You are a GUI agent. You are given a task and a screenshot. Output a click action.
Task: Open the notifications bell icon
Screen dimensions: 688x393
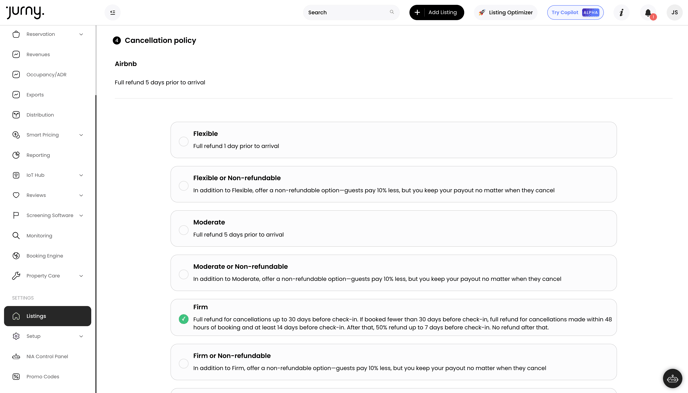[x=648, y=13]
